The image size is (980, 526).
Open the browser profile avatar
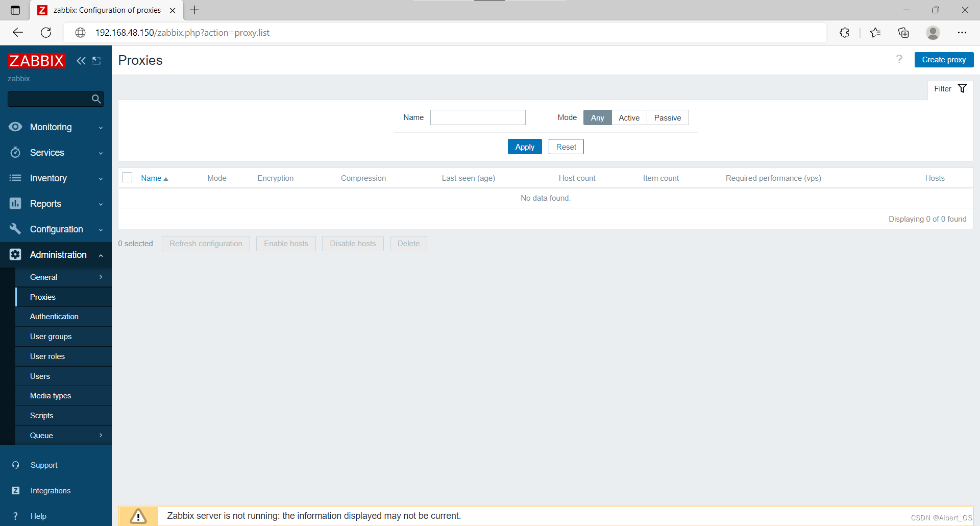pyautogui.click(x=933, y=33)
